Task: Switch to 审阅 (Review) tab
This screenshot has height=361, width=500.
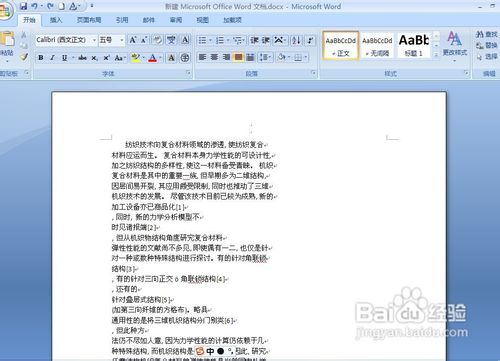Action: 176,20
